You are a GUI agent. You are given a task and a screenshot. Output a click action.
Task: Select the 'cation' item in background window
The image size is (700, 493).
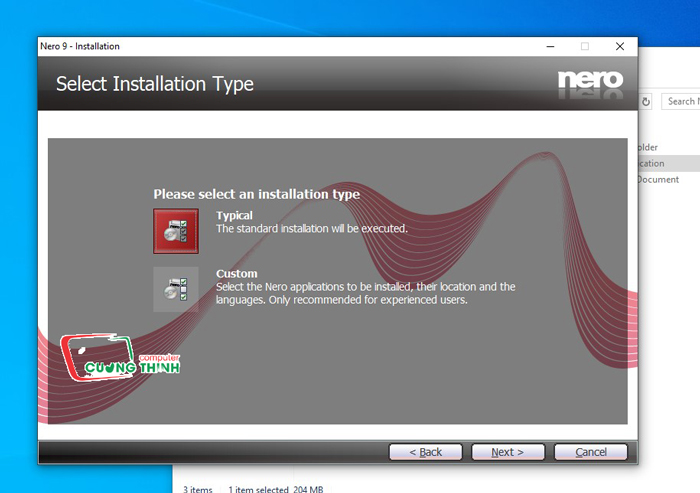[x=668, y=163]
